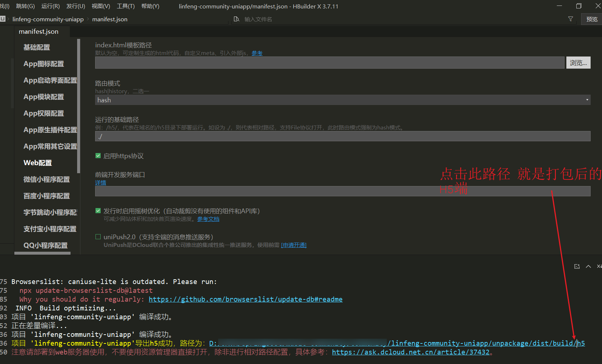Open the 工具(T) menu
This screenshot has height=364, width=602.
(126, 6)
